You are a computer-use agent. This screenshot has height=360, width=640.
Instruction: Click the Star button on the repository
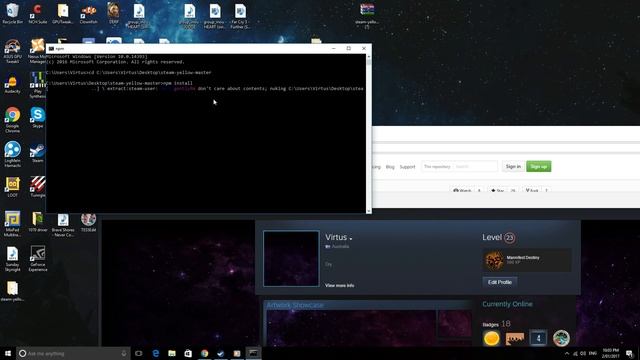point(498,191)
